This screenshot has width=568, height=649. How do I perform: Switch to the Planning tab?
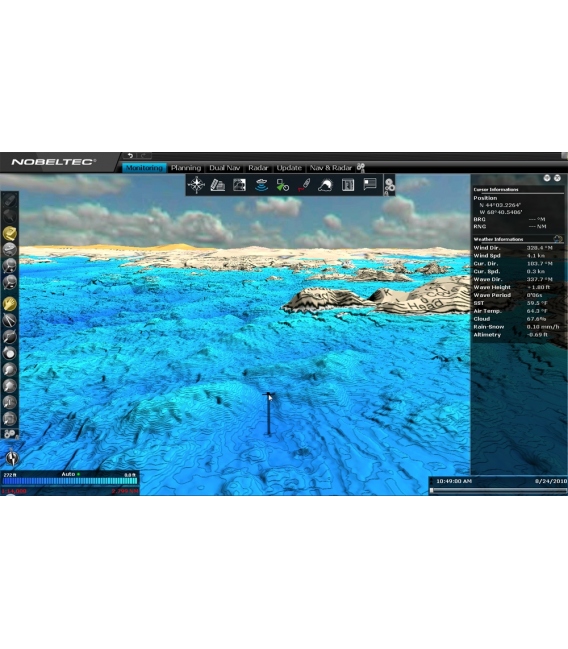pos(185,168)
